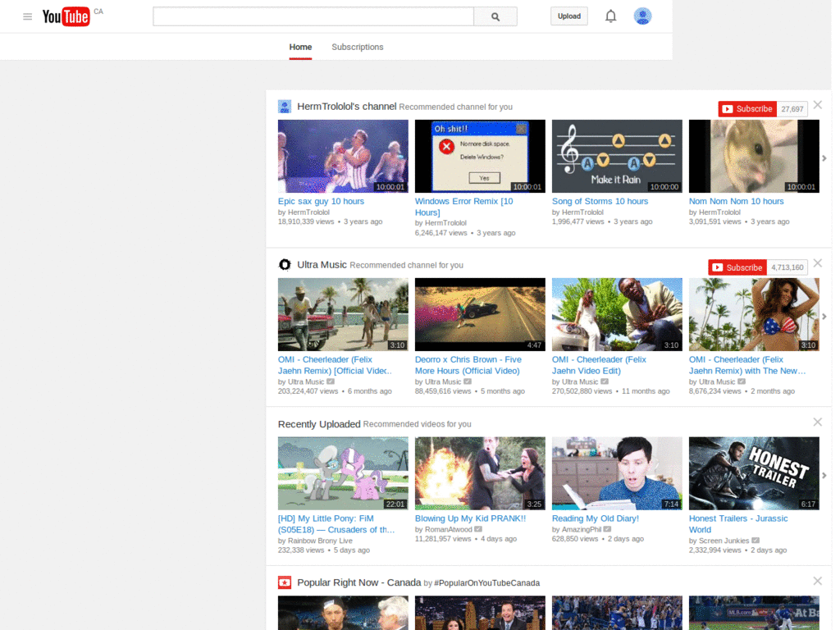Click Rainbow Brony Live channel name
This screenshot has width=840, height=630.
(x=320, y=541)
